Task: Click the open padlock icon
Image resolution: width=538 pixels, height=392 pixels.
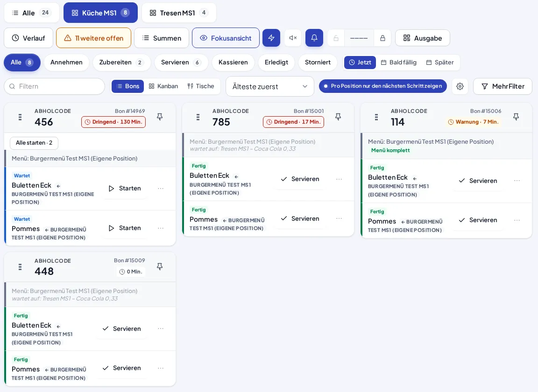Action: [336, 38]
